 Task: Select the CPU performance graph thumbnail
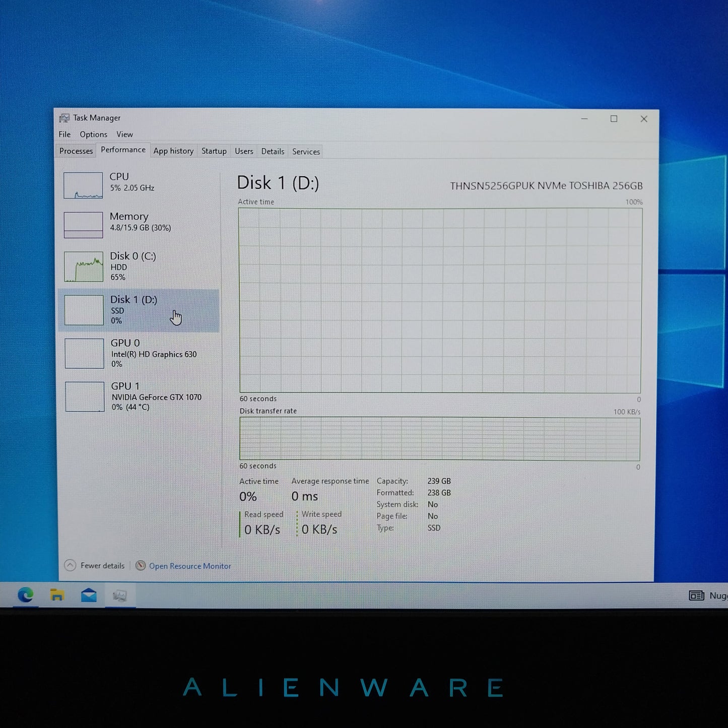pos(83,185)
